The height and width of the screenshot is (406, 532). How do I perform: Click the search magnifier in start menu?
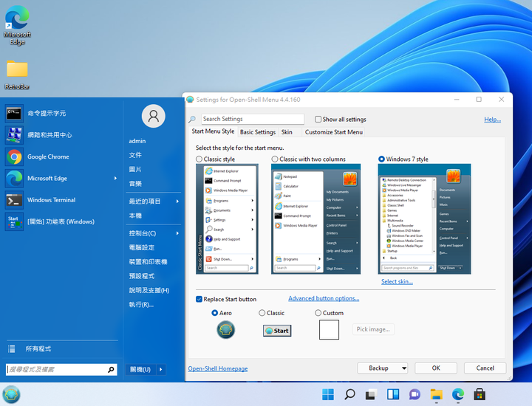click(111, 369)
